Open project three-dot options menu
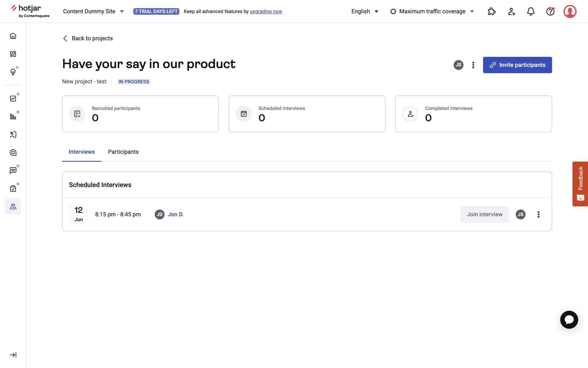 point(473,65)
